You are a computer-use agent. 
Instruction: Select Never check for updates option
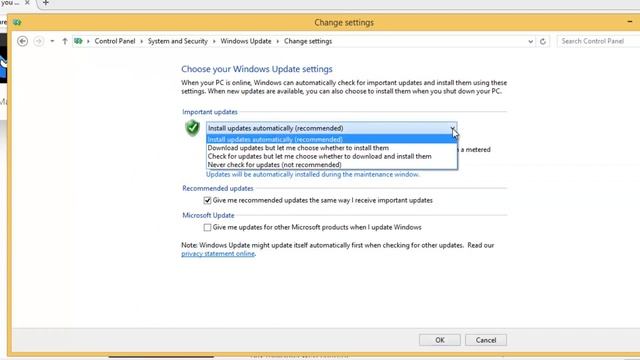click(331, 165)
